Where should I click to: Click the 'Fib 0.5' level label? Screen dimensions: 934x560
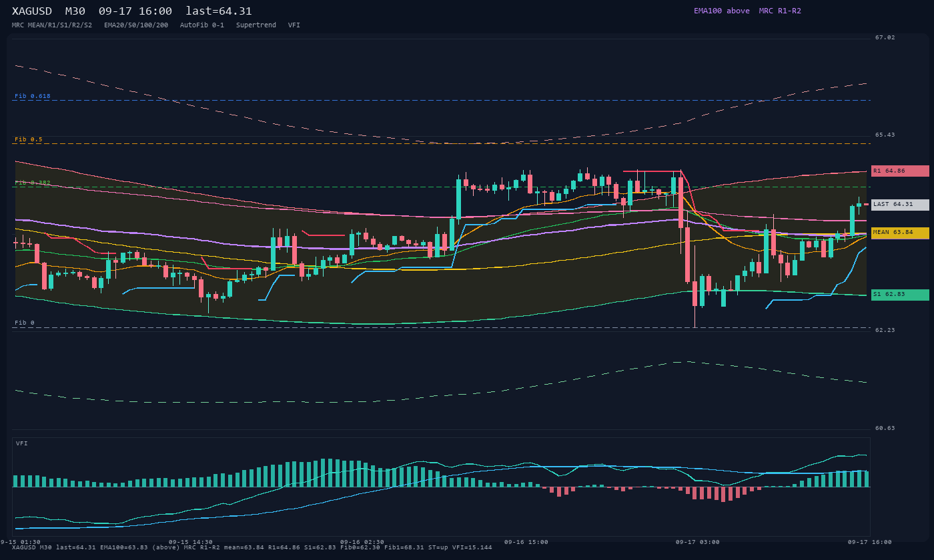point(29,139)
